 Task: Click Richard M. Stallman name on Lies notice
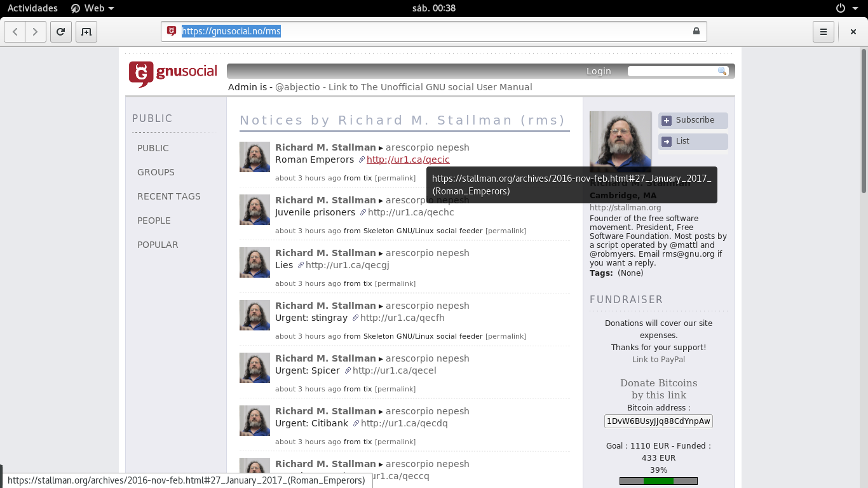pos(325,253)
